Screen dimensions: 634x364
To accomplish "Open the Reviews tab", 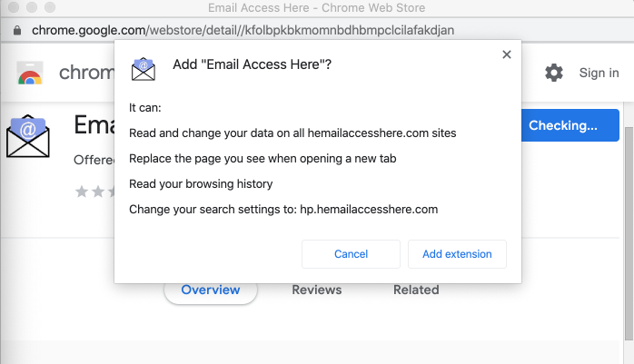I will point(317,290).
